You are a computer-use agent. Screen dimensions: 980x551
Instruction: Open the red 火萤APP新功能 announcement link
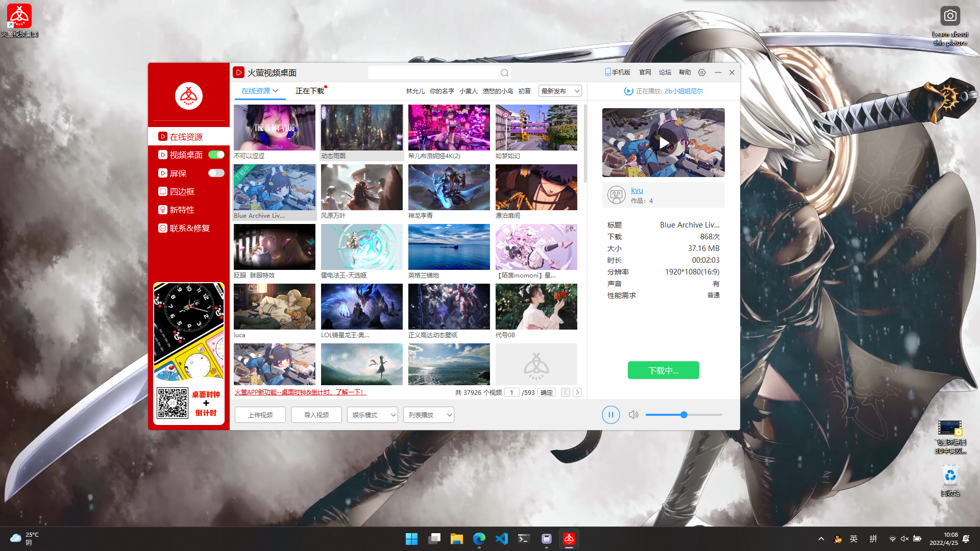[x=300, y=392]
